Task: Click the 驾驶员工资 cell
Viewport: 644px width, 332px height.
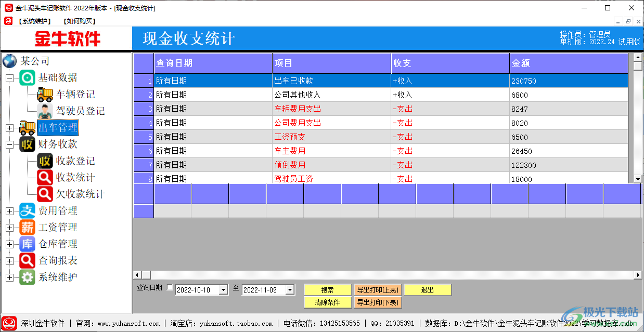Action: [x=332, y=178]
